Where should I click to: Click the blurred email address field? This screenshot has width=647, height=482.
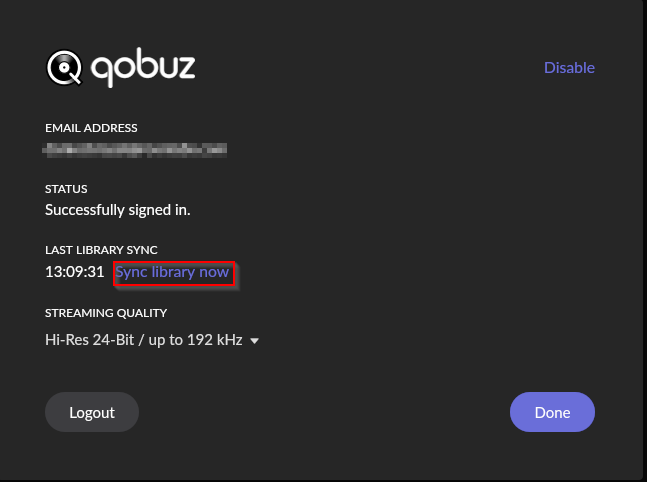pos(135,150)
